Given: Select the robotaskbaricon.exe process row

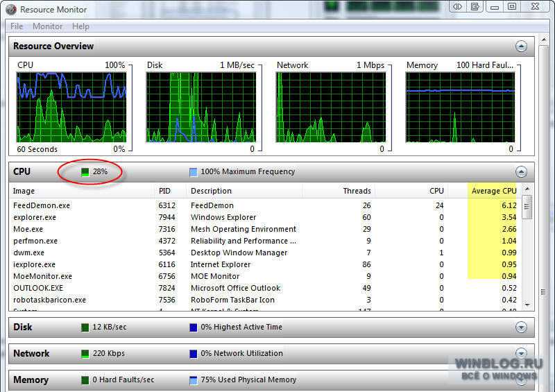Looking at the screenshot, I should click(x=265, y=300).
